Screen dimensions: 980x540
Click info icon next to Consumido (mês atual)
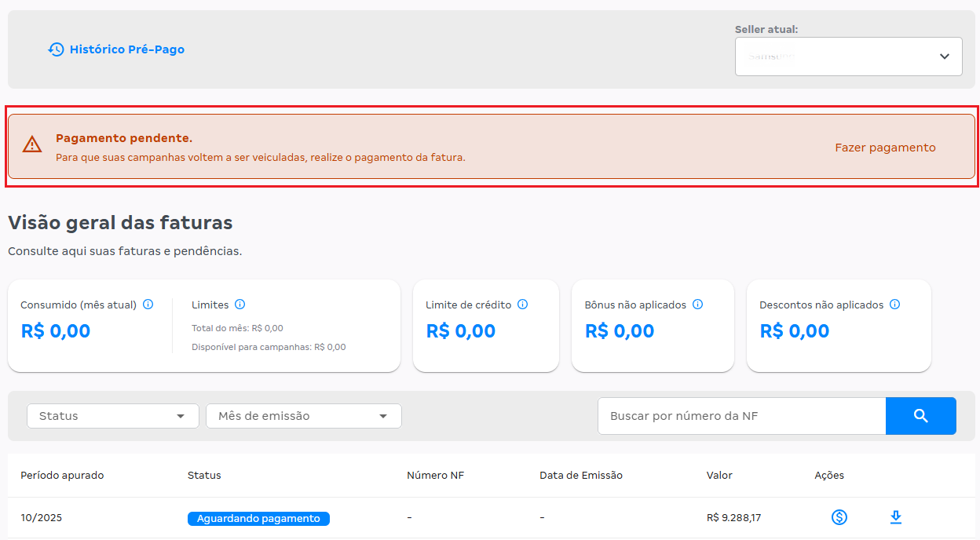coord(148,305)
